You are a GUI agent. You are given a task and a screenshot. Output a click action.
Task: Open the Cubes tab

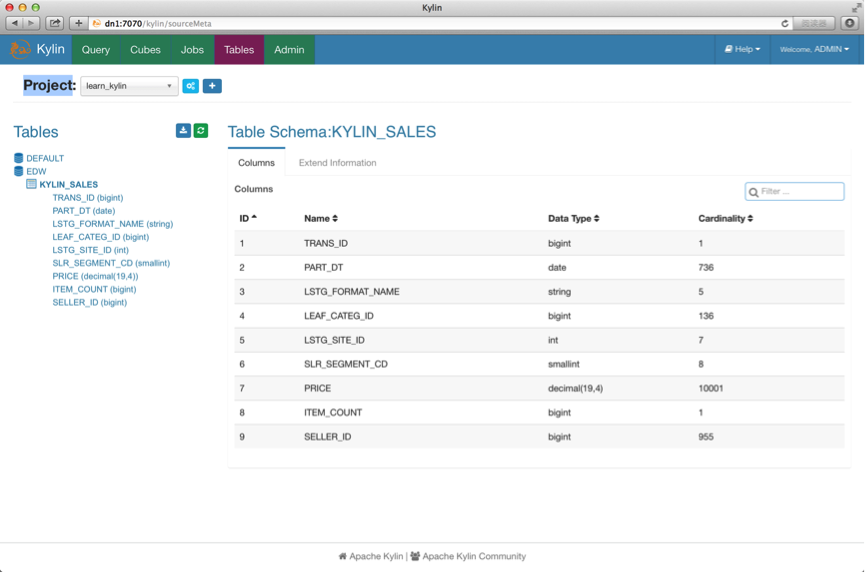pos(145,50)
